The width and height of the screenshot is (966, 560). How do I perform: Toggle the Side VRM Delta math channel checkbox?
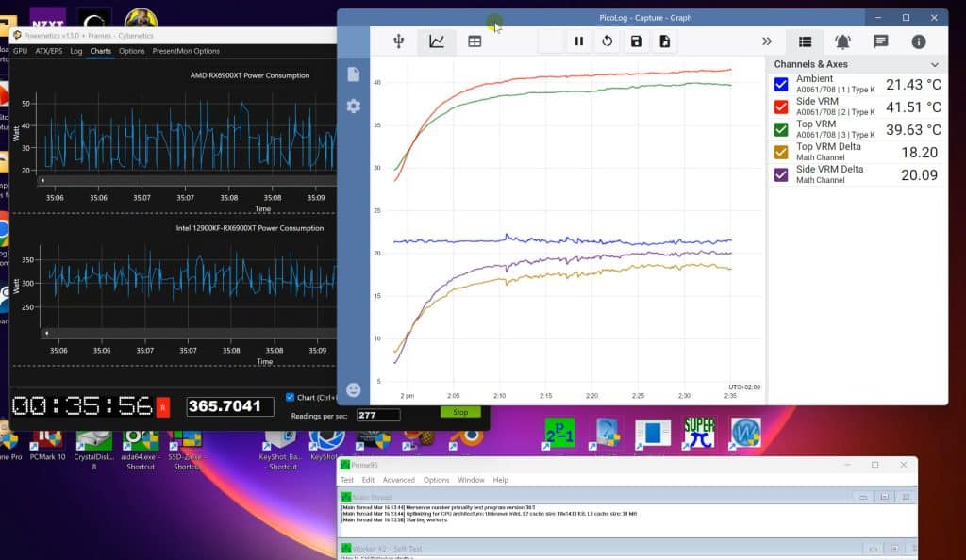pos(780,174)
